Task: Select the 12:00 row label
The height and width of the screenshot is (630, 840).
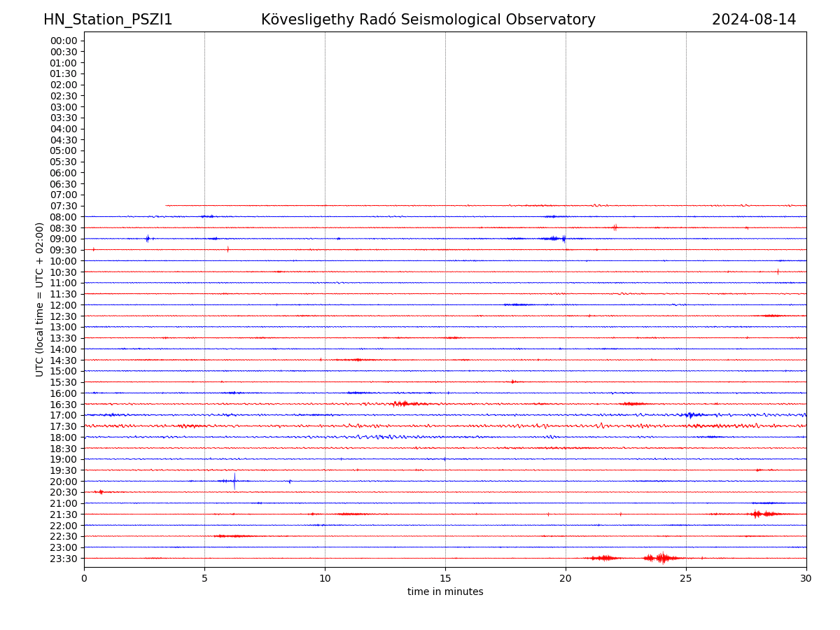Action: pyautogui.click(x=63, y=305)
